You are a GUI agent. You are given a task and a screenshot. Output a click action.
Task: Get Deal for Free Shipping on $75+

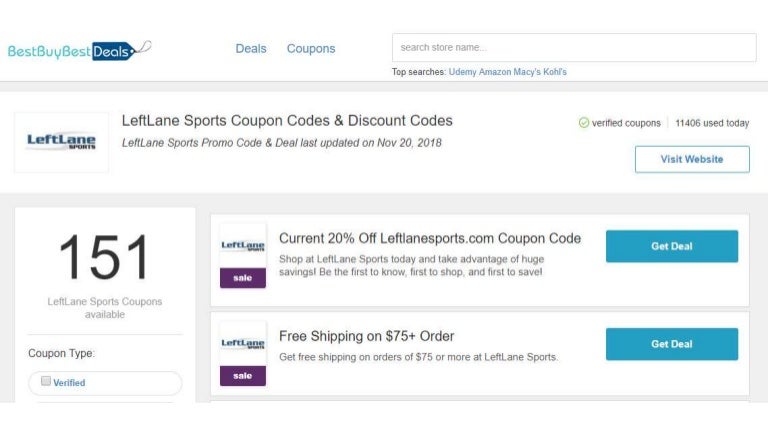click(671, 344)
